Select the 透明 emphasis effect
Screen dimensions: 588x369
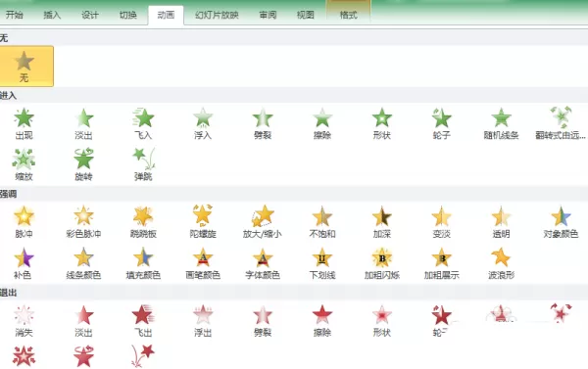(x=501, y=222)
